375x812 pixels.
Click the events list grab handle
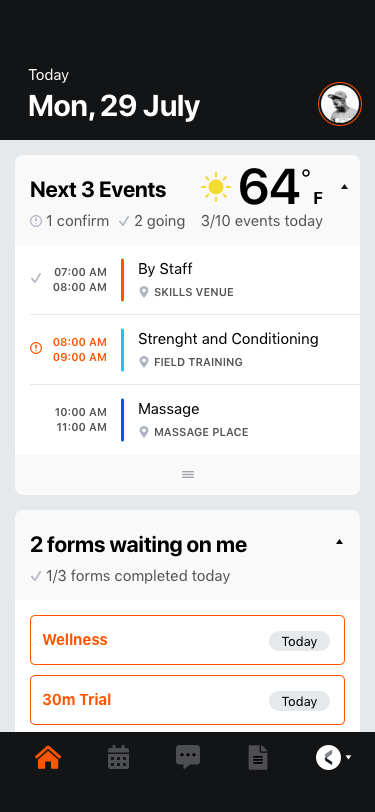coord(188,474)
